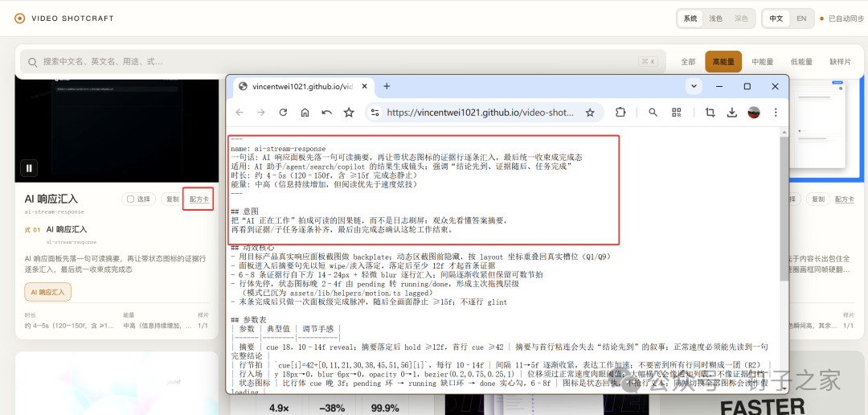Click the undo arrow icon beside home
The height and width of the screenshot is (415, 868).
point(326,113)
